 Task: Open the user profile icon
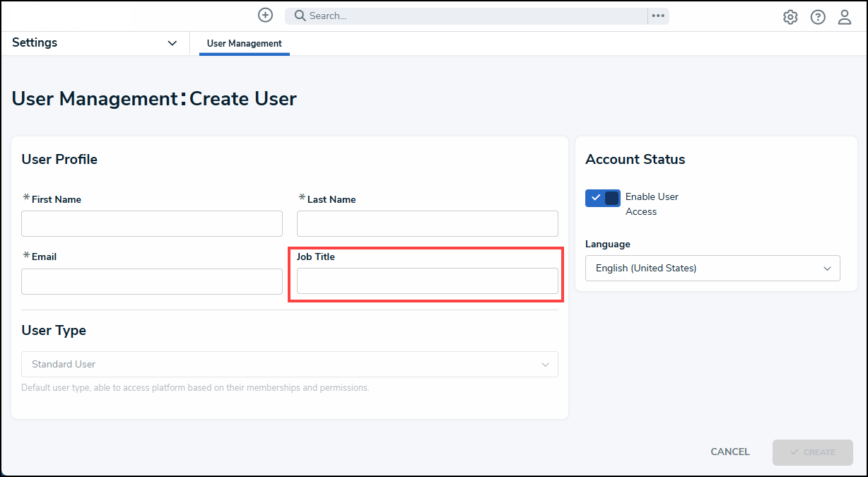[x=845, y=17]
